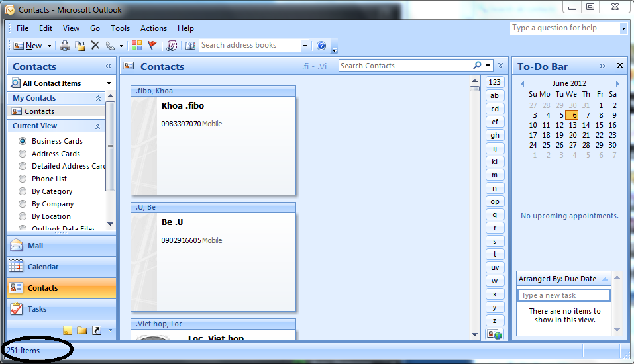Click the language index icon below z
The width and height of the screenshot is (634, 364).
pyautogui.click(x=494, y=334)
